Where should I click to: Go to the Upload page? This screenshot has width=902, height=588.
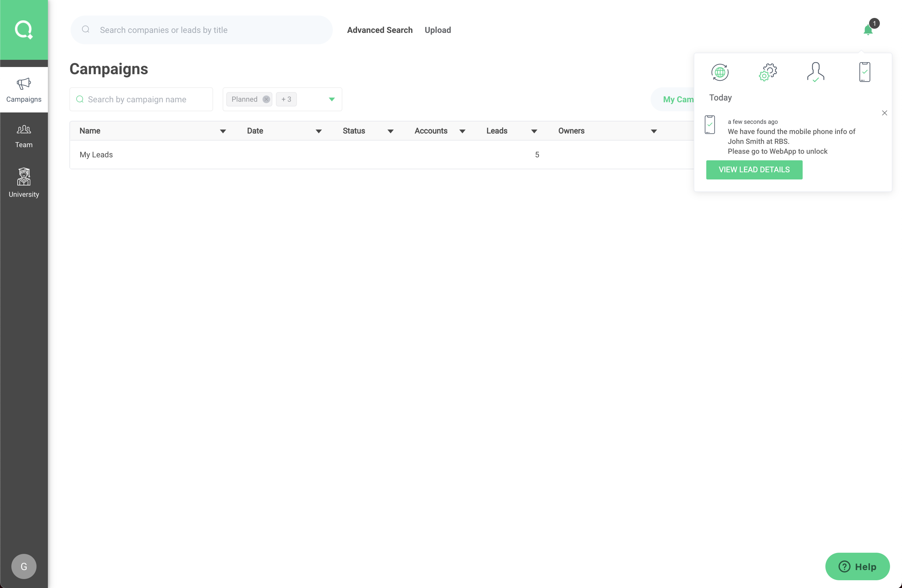pyautogui.click(x=438, y=30)
